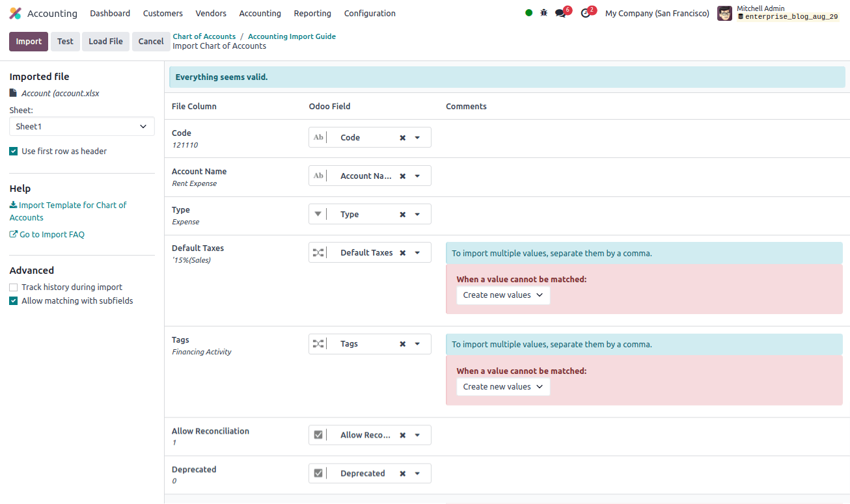Image resolution: width=850 pixels, height=504 pixels.
Task: Open the Vendors menu
Action: (211, 13)
